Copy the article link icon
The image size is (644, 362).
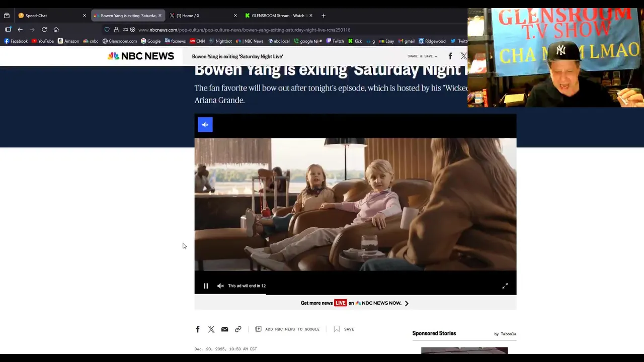pos(238,329)
